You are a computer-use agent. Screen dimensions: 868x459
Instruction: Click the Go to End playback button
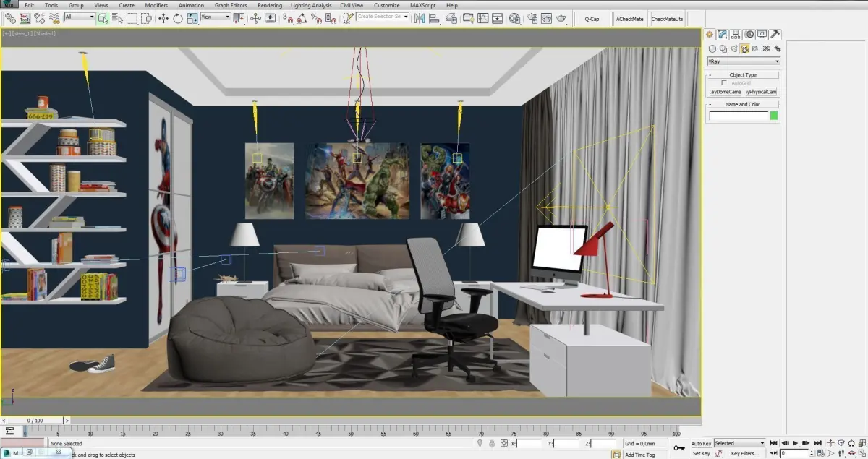[x=817, y=443]
